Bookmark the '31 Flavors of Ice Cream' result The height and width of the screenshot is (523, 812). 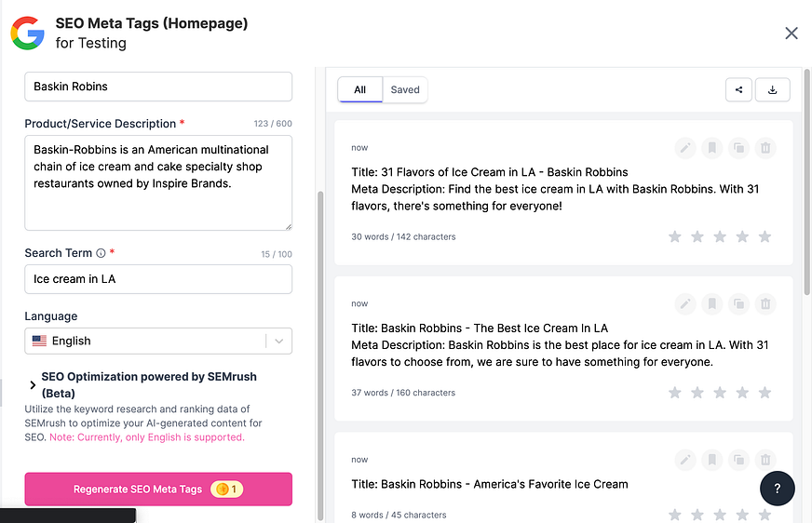tap(711, 148)
